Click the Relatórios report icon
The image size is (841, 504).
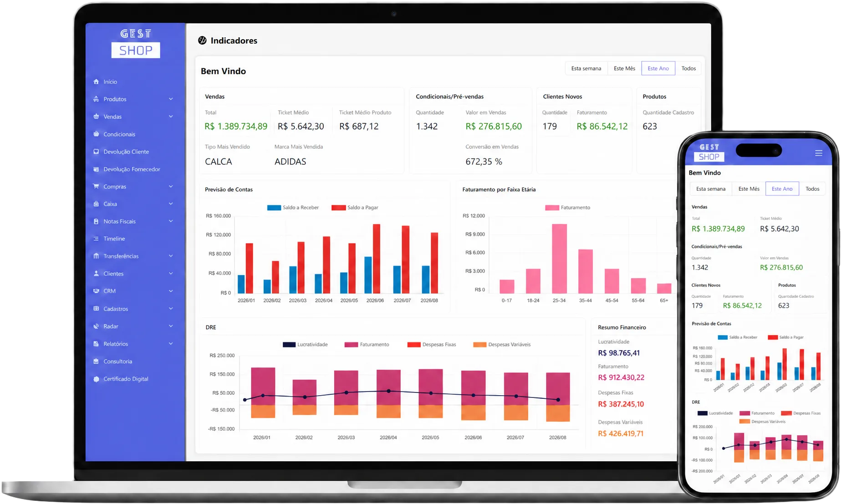coord(96,344)
